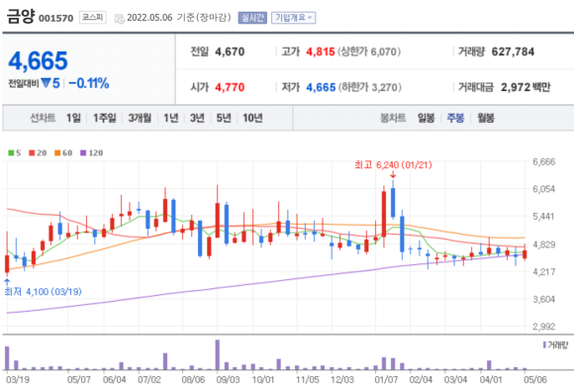This screenshot has width=574, height=392.
Task: Click the 고가 value 4,815
Action: click(x=321, y=51)
